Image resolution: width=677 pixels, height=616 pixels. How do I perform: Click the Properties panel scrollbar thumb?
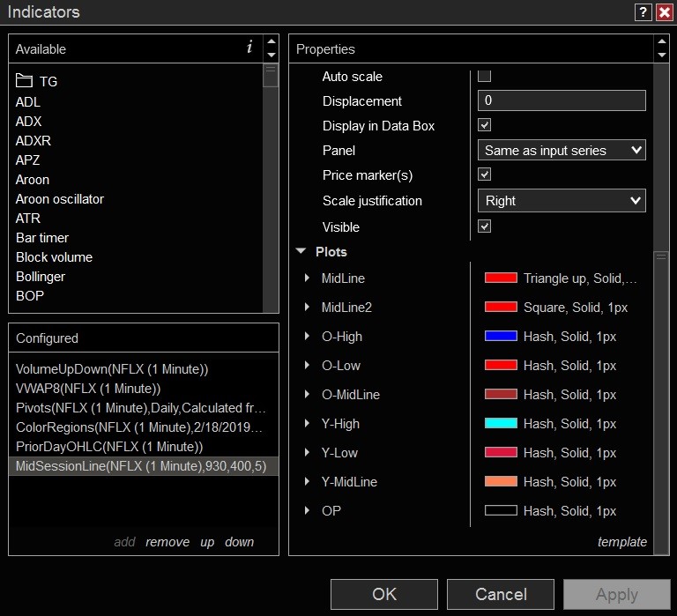pos(661,401)
